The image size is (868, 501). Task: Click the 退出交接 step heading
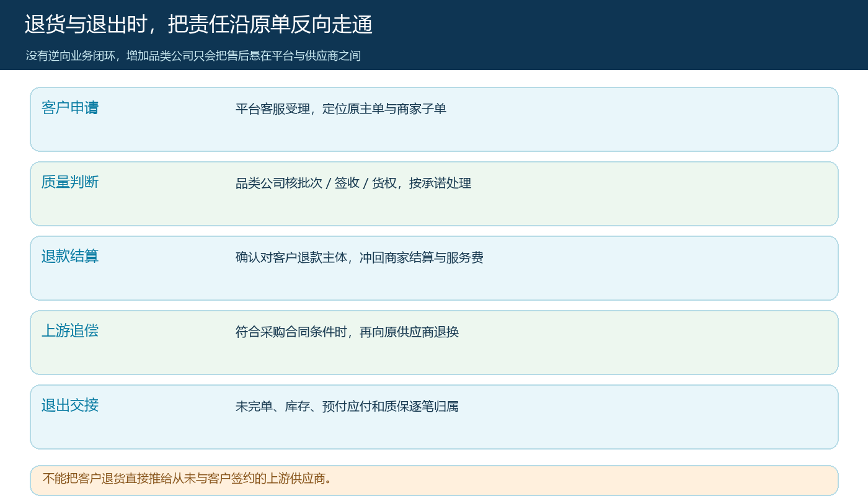[70, 406]
